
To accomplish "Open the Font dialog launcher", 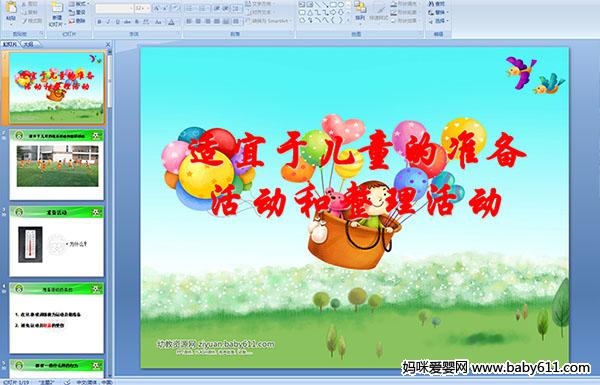I will 178,34.
